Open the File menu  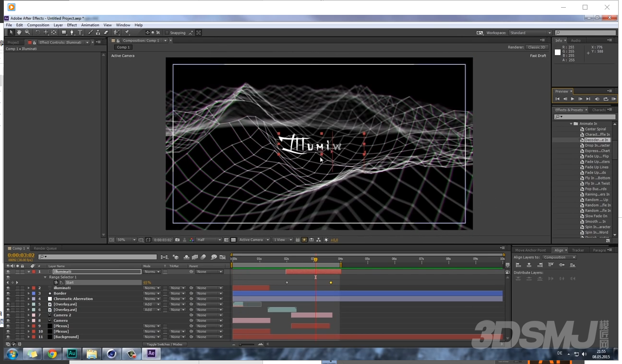9,25
